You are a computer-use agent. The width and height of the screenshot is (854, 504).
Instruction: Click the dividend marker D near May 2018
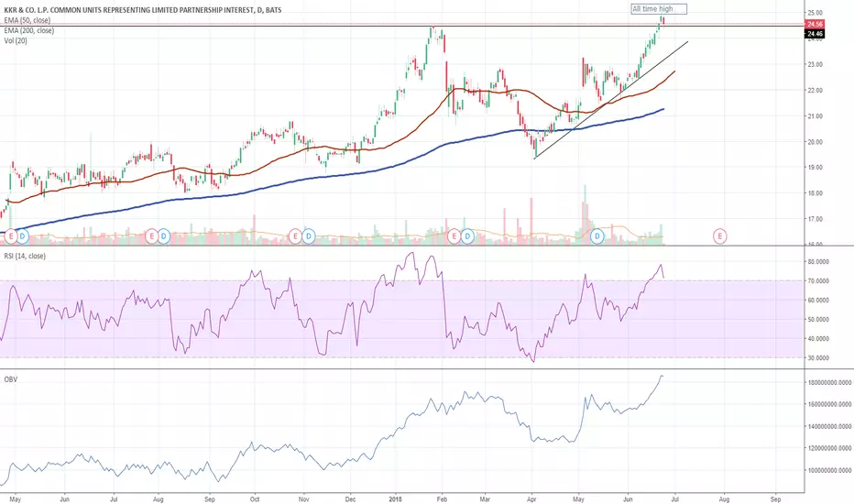point(597,236)
